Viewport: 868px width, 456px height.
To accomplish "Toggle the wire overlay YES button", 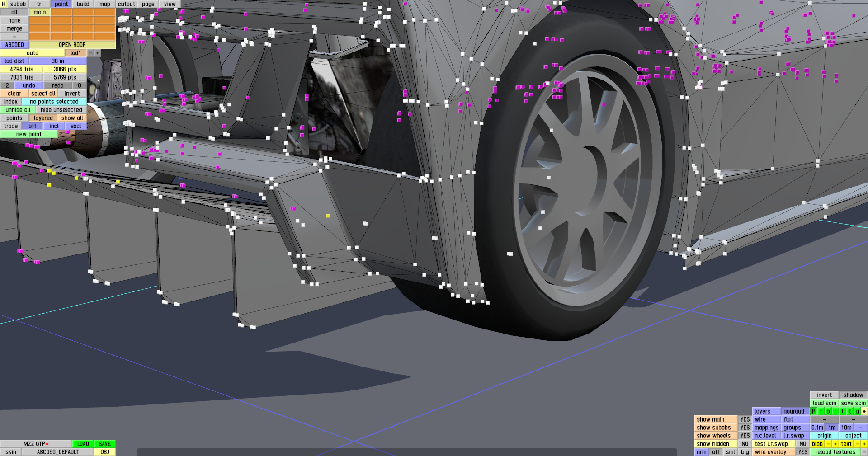I will 803,452.
